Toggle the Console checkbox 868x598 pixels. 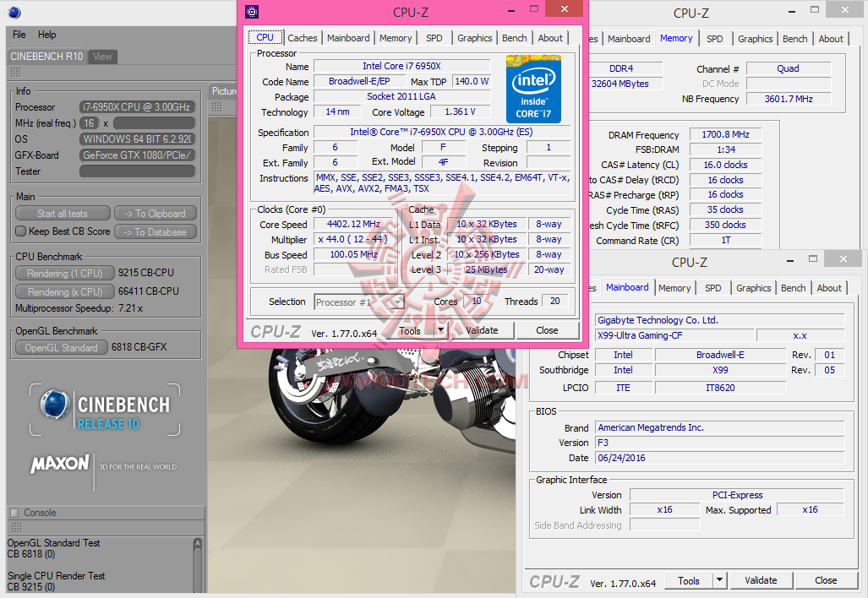[15, 513]
